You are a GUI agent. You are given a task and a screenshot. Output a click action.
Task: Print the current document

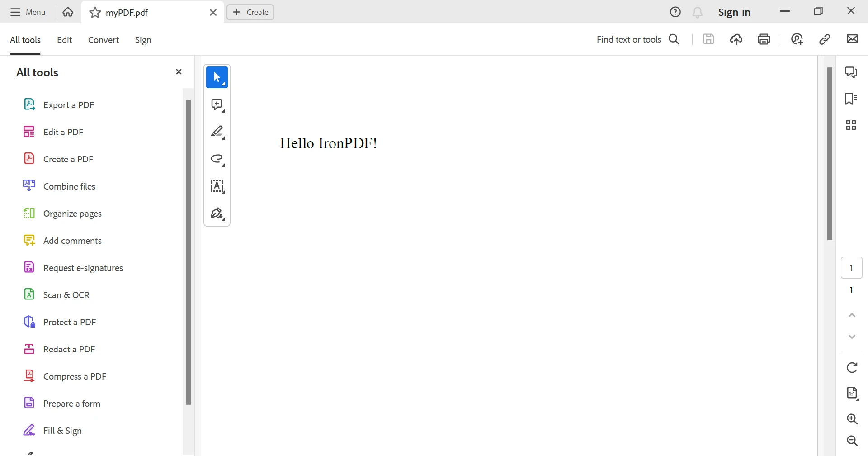(764, 39)
